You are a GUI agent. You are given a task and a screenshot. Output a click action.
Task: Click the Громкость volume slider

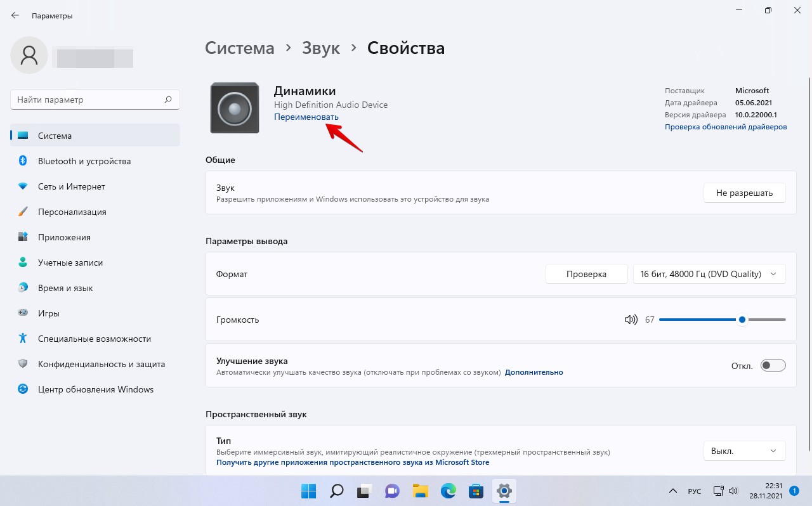pos(722,320)
